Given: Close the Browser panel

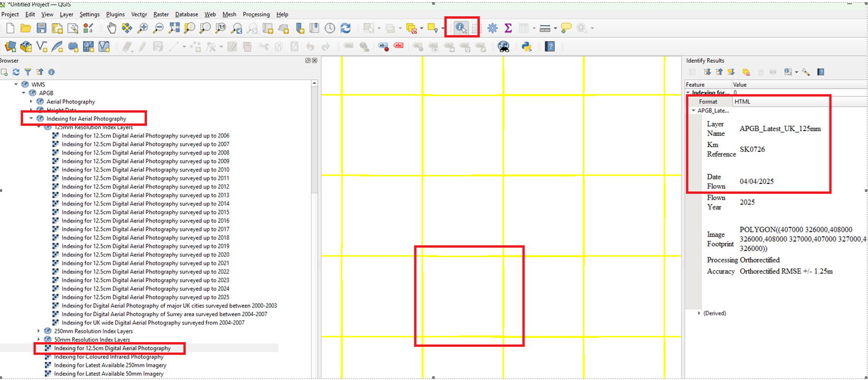Looking at the screenshot, I should pos(314,61).
